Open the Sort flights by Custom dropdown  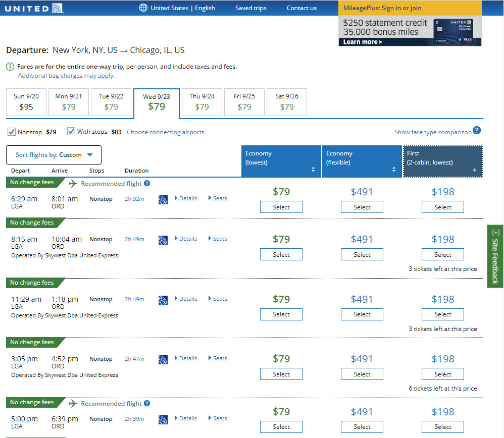click(54, 155)
